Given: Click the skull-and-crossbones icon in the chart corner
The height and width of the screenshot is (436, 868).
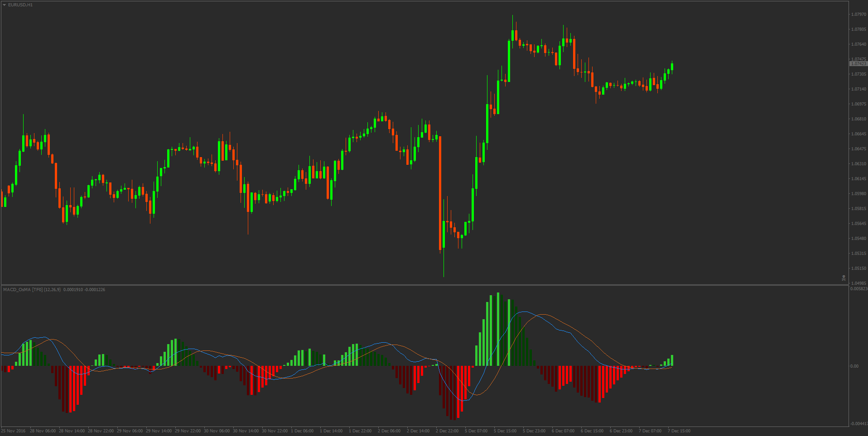Looking at the screenshot, I should (844, 278).
